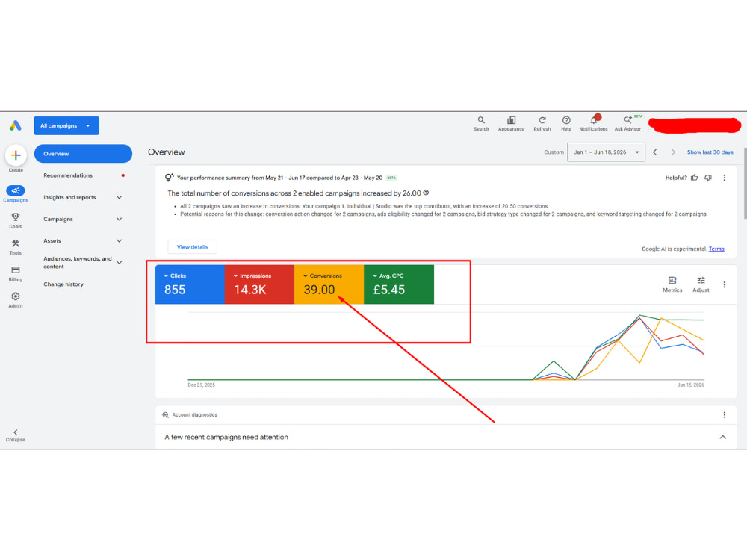Open the All campaigns dropdown
This screenshot has width=747, height=560.
66,125
